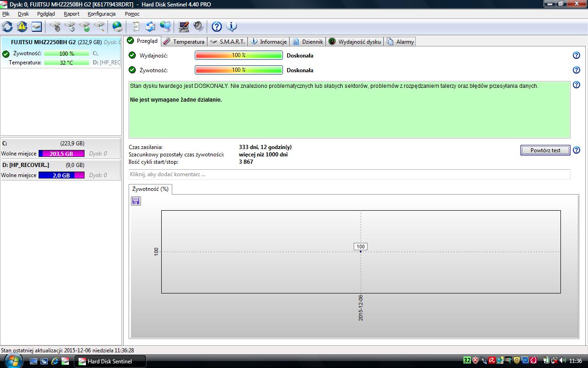Launch Internet Explorer from the quick launch

tap(55, 361)
